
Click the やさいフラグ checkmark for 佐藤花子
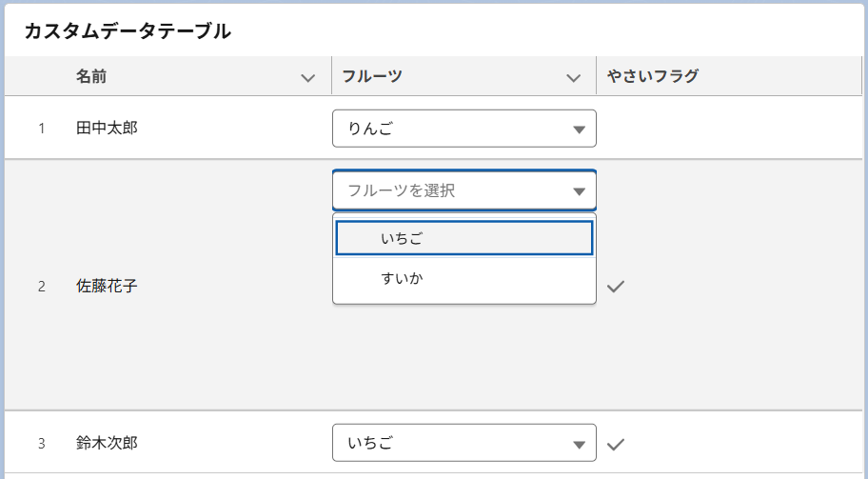(x=615, y=286)
